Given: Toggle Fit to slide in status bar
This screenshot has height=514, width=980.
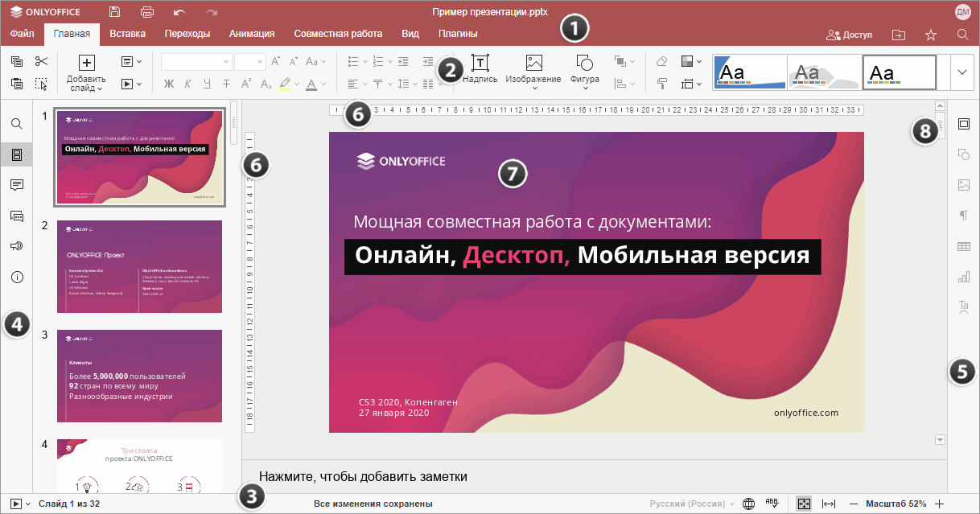Looking at the screenshot, I should 804,504.
